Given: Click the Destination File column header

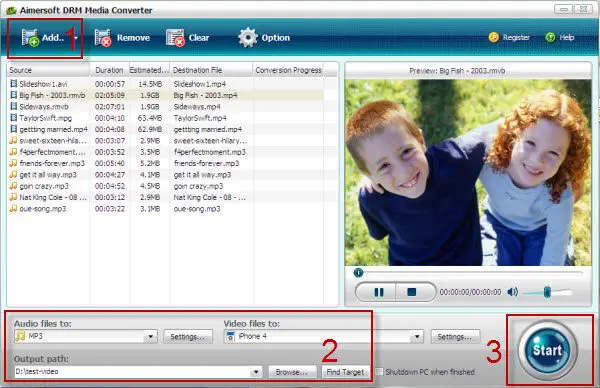Looking at the screenshot, I should pos(211,70).
